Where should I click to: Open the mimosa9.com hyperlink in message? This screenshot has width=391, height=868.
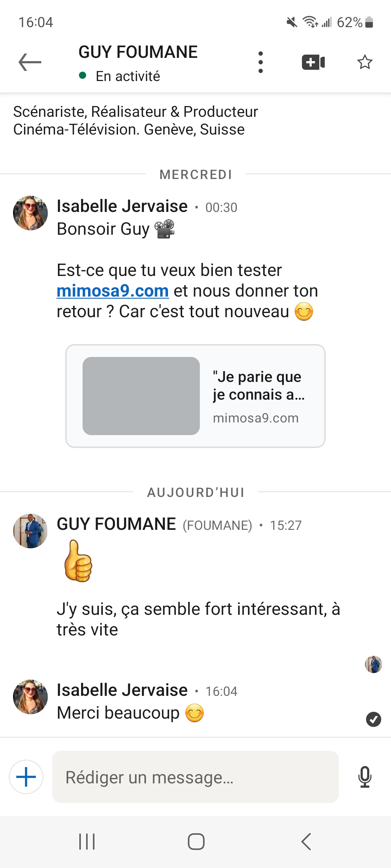[x=113, y=291]
